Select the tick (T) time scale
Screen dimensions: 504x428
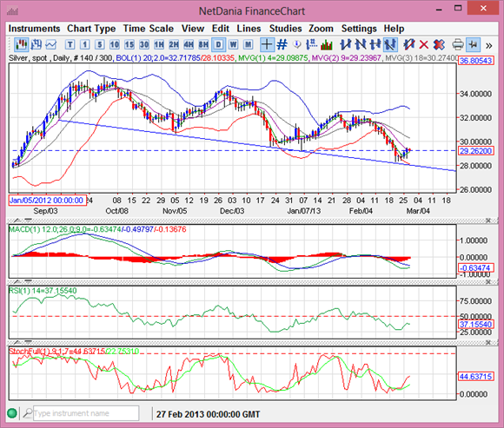pyautogui.click(x=70, y=44)
